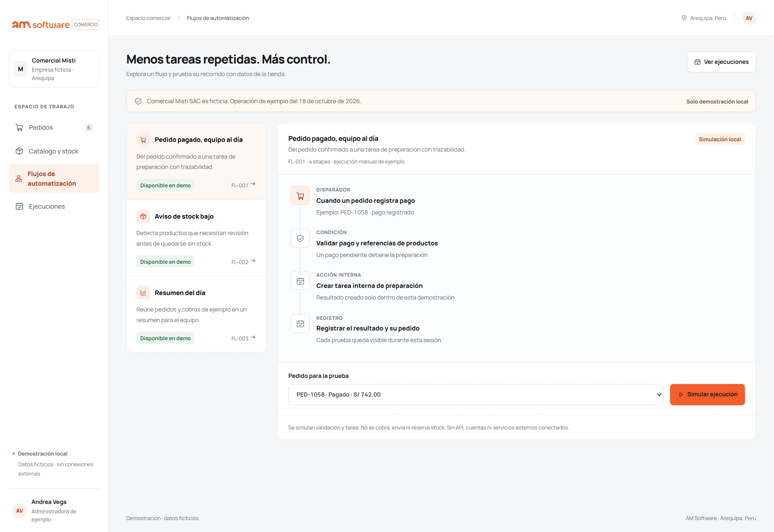
Task: Click the cart icon on Pedido pagado card
Action: pos(143,140)
